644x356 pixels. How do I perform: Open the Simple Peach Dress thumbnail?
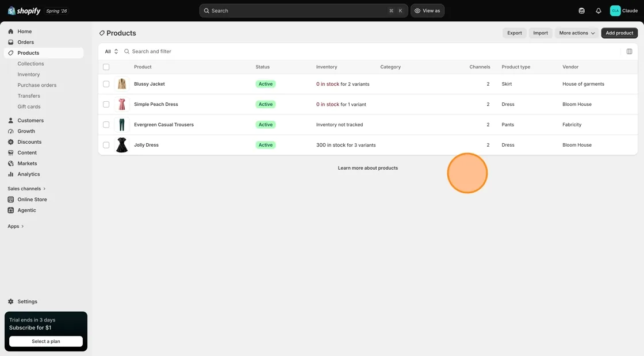(121, 104)
